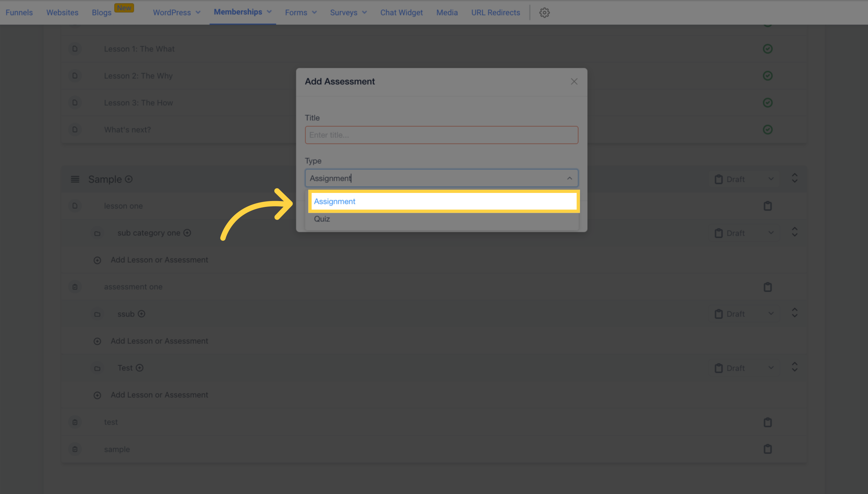Toggle the reorder arrows for Test subcategory
Image resolution: width=868 pixels, height=494 pixels.
click(795, 367)
